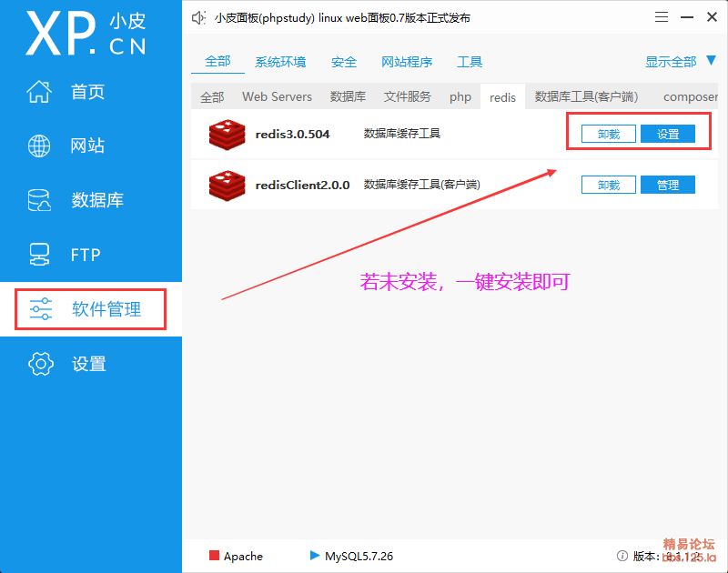Close the phpstudy window
The image size is (728, 573).
coord(712,17)
